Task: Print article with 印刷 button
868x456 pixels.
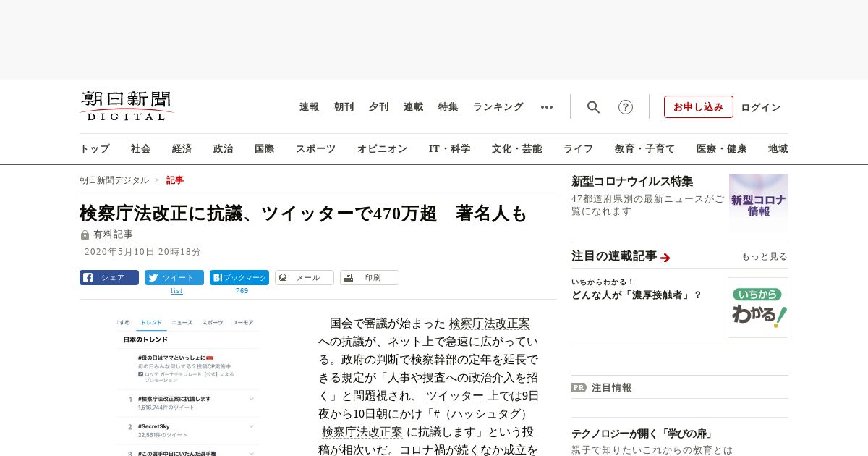Action: pos(370,277)
